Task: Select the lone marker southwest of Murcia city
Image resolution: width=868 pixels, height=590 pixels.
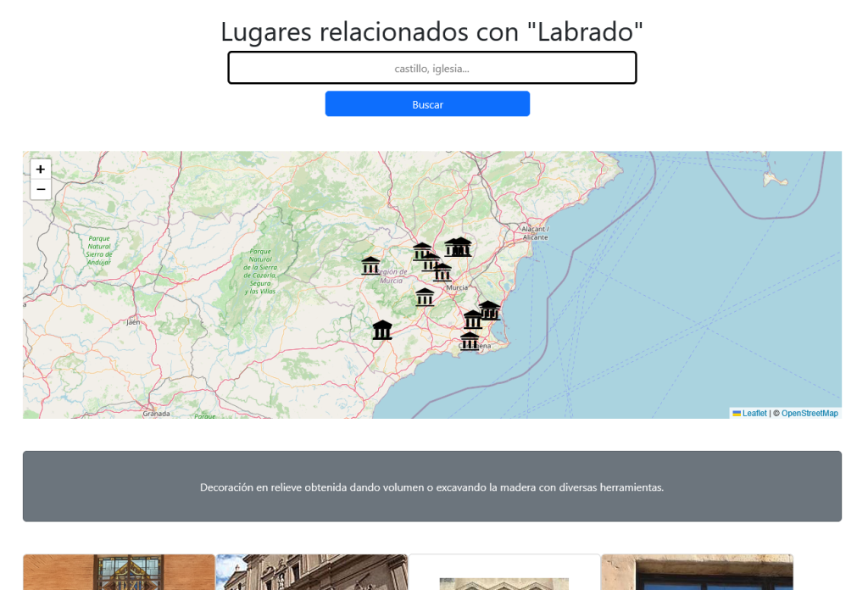Action: click(425, 297)
